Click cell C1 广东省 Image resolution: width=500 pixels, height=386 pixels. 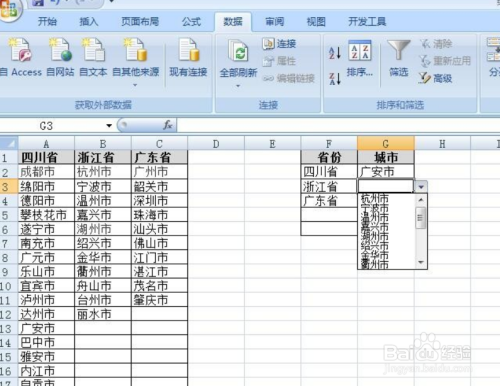(x=159, y=157)
